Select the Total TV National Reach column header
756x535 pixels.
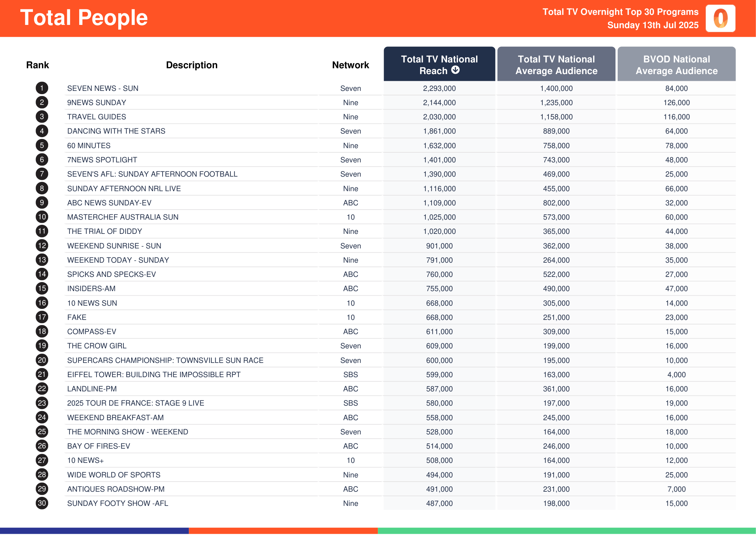tap(439, 64)
